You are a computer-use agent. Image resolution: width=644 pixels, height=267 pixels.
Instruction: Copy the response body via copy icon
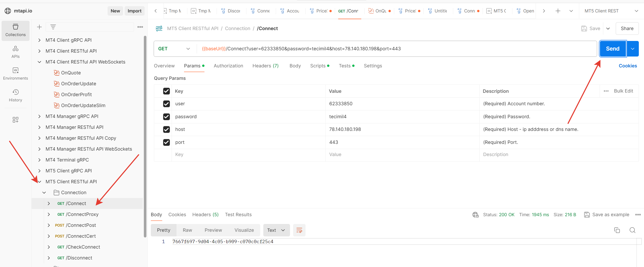pos(617,230)
